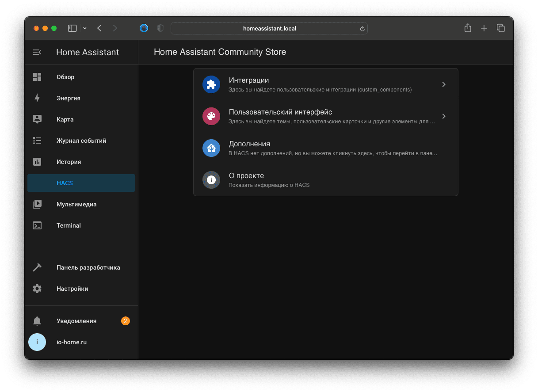Open Энергия via the lightning bolt icon
The image size is (538, 392).
(x=37, y=98)
